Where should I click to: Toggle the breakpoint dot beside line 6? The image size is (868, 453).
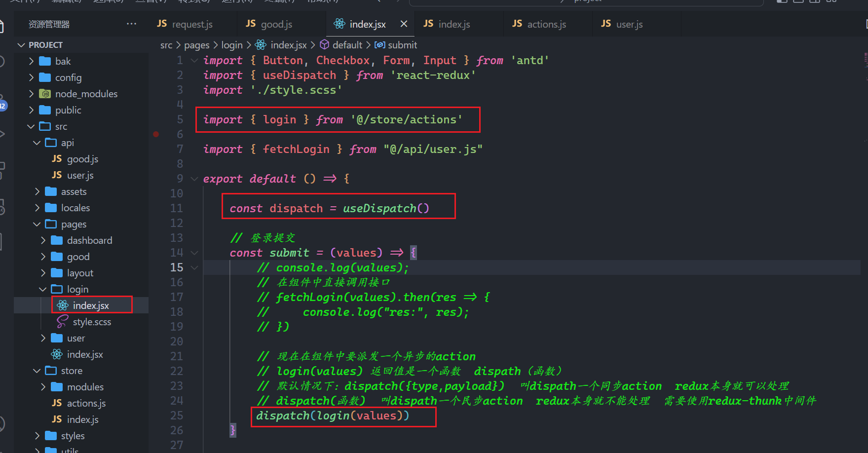(x=156, y=134)
